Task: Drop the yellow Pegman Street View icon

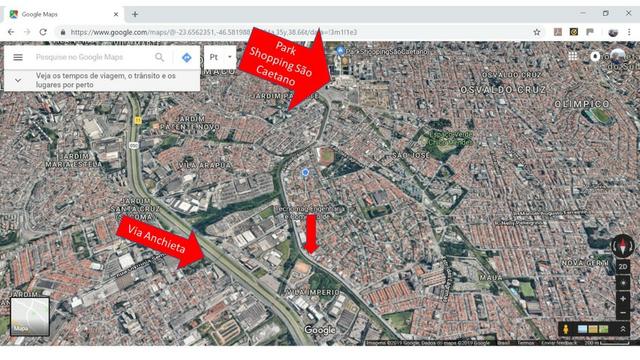Action: 566,329
